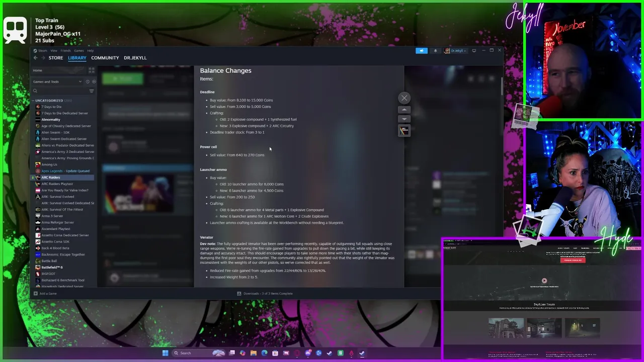
Task: Select ARK: Survival Of The Fittest
Action: 62,210
